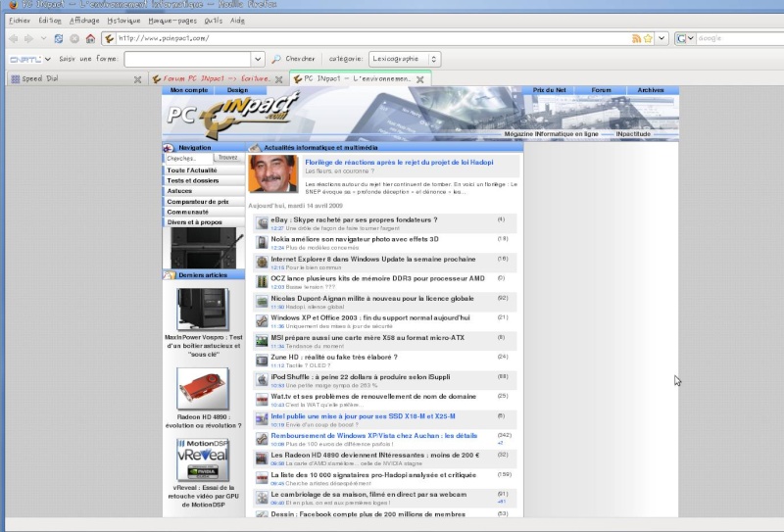Open the Archives header link

651,90
